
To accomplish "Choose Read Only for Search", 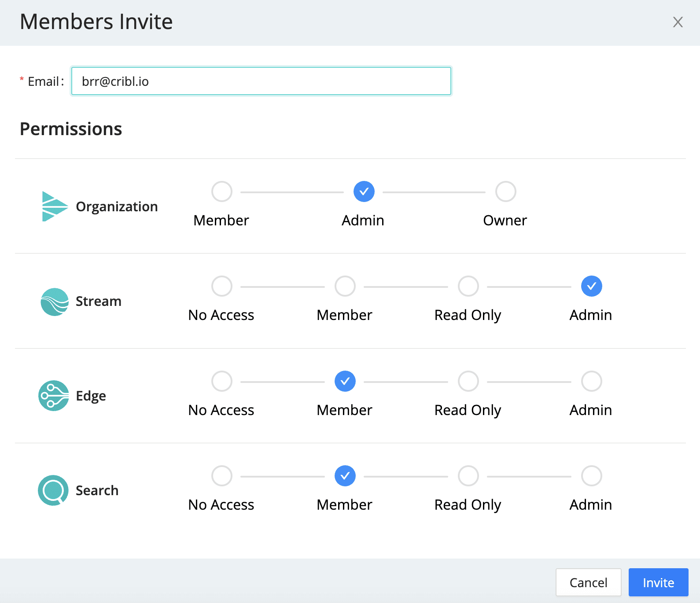I will (x=468, y=476).
